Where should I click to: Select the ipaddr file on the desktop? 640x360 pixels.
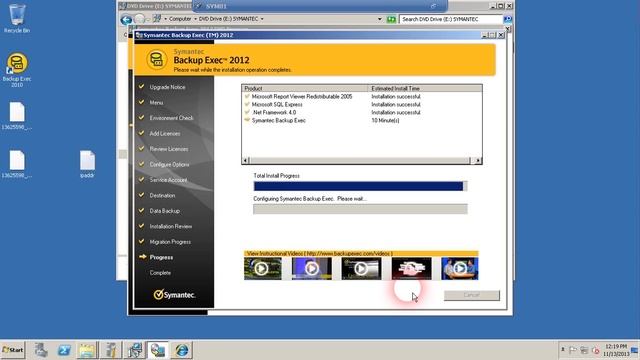pos(87,164)
